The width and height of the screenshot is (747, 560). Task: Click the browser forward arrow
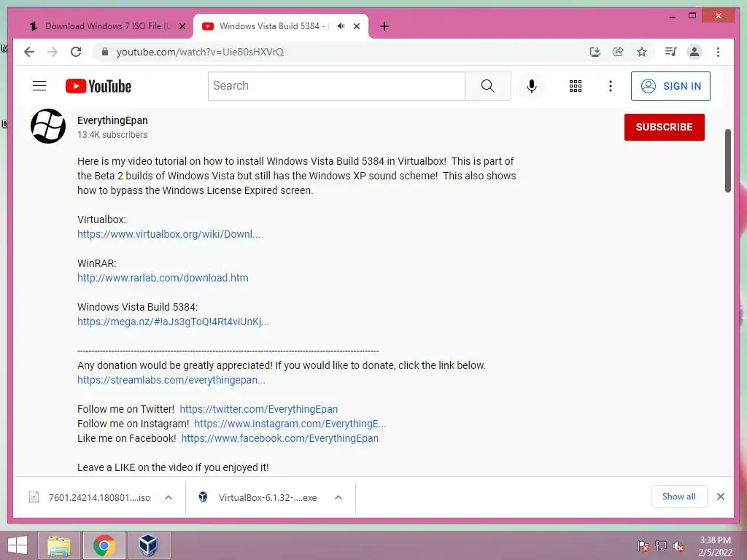(53, 52)
